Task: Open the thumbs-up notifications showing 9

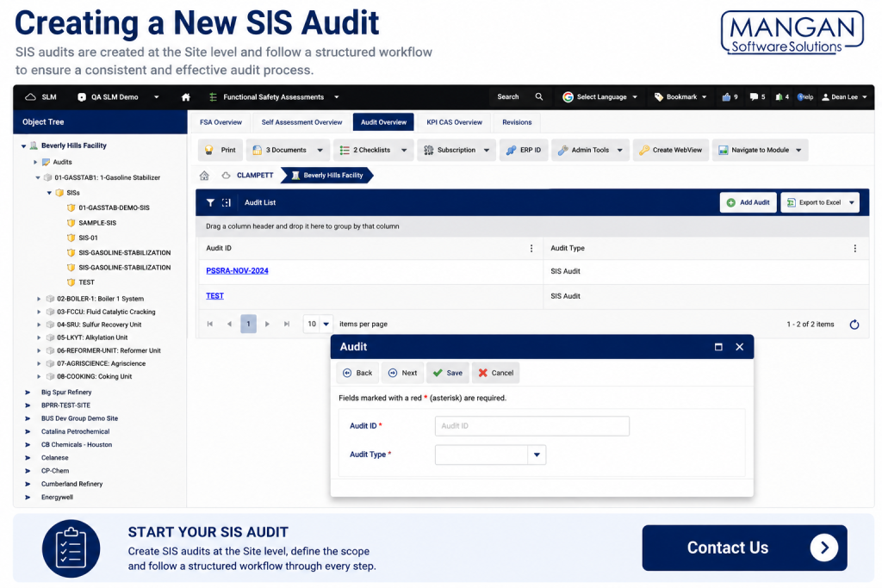Action: (730, 97)
